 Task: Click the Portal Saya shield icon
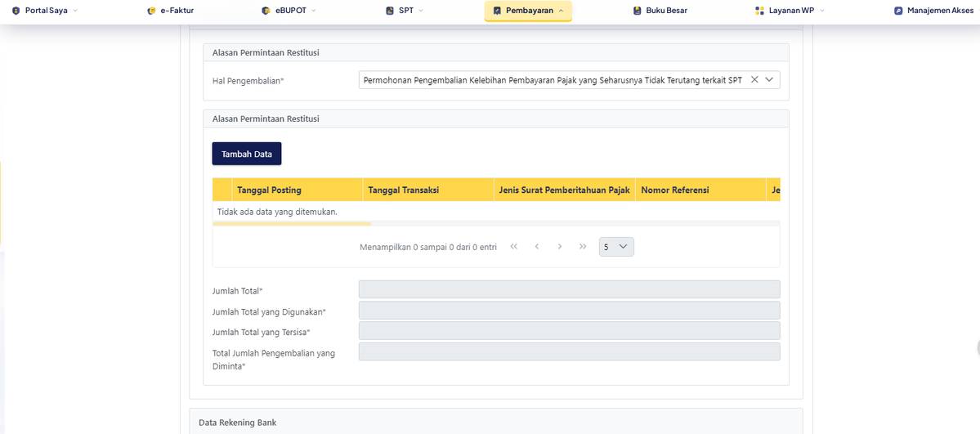[x=16, y=11]
